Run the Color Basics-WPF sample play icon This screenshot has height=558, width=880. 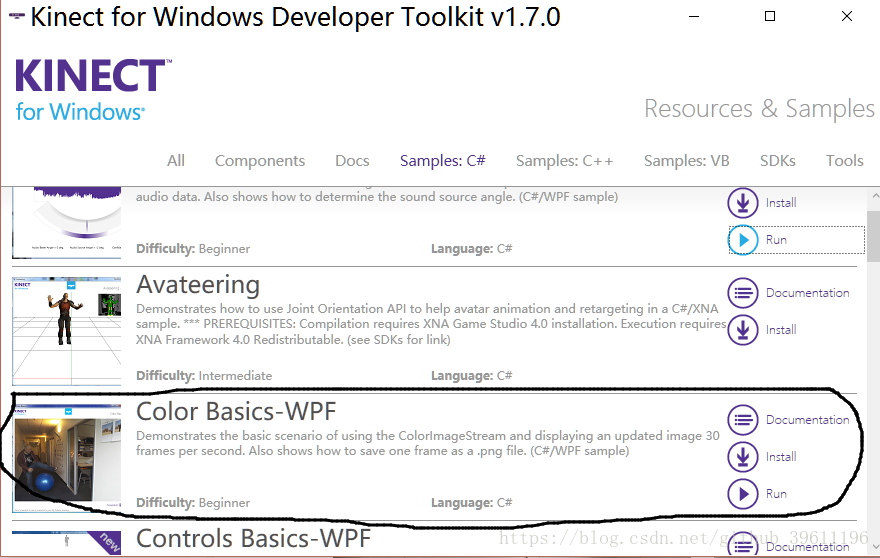pyautogui.click(x=742, y=494)
